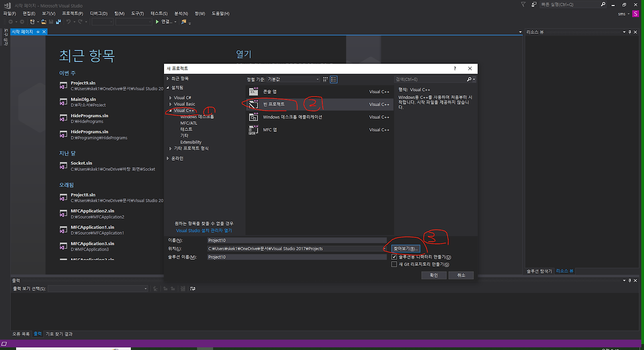644x350 pixels.
Task: Select the Console App template
Action: click(319, 92)
